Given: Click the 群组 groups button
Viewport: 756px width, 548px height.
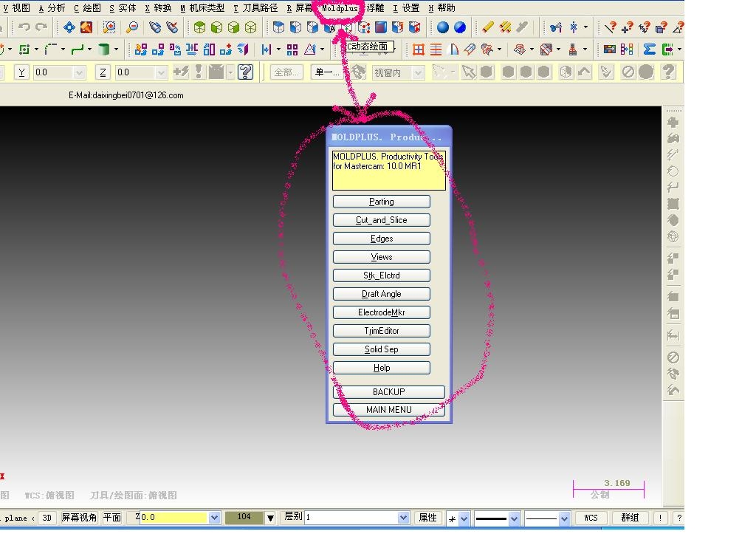Looking at the screenshot, I should (630, 518).
